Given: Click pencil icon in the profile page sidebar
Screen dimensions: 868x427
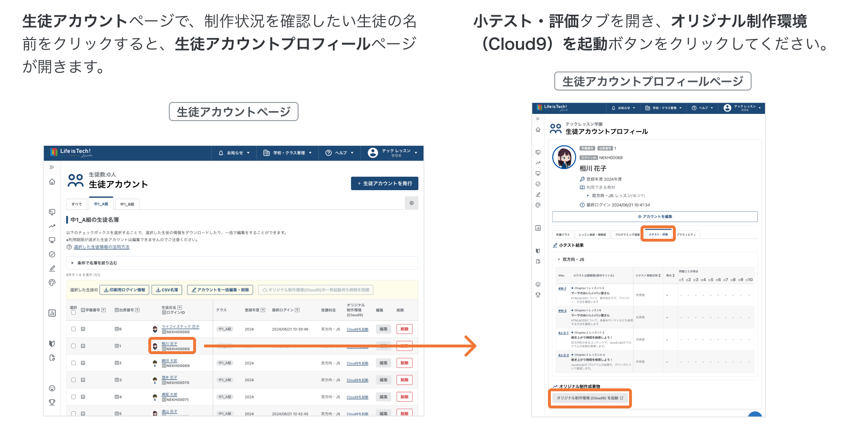Looking at the screenshot, I should pyautogui.click(x=538, y=194).
